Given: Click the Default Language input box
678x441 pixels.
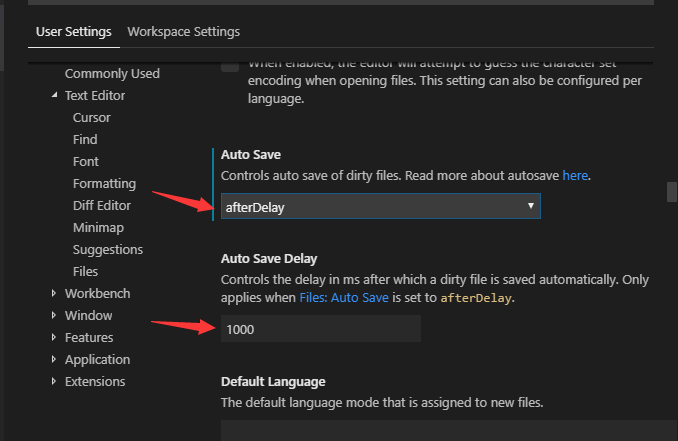Looking at the screenshot, I should point(440,431).
